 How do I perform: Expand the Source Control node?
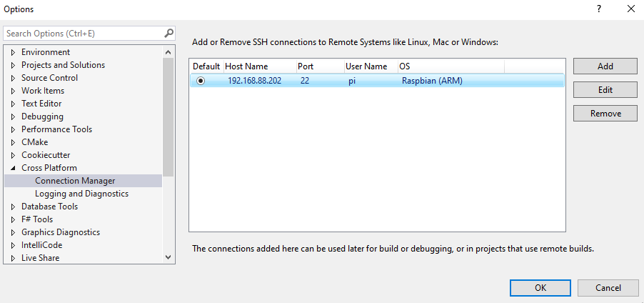pyautogui.click(x=13, y=78)
